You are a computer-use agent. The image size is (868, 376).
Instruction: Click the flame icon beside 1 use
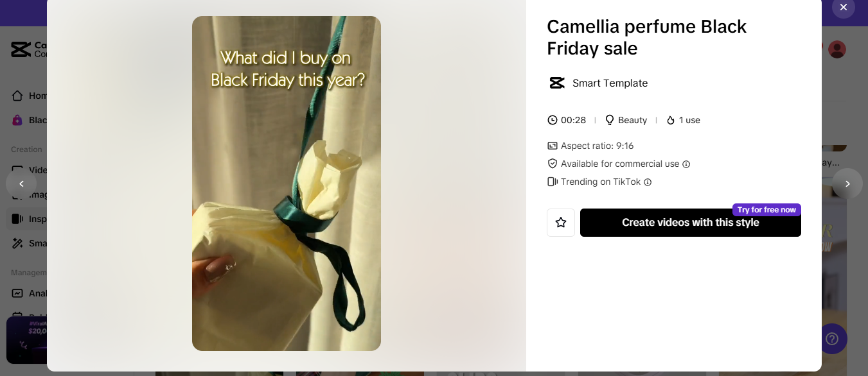[671, 120]
